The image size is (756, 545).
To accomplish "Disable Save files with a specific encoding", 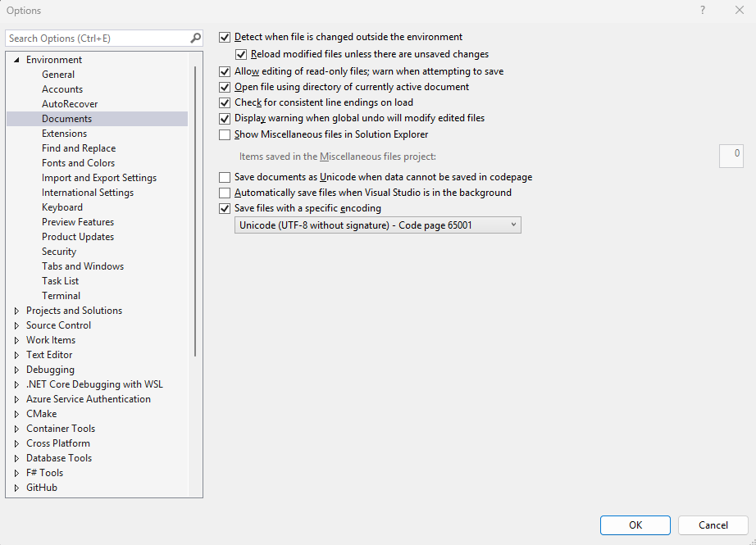I will [x=225, y=208].
